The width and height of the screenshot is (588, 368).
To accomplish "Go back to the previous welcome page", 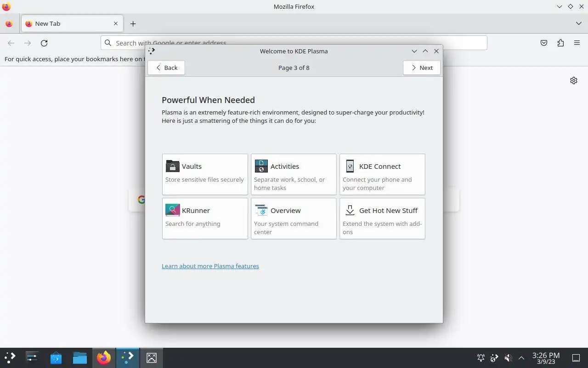I will pos(166,68).
